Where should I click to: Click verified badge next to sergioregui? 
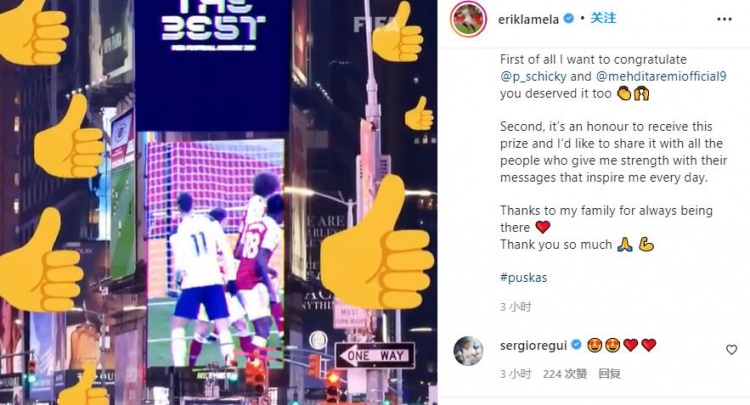click(576, 344)
